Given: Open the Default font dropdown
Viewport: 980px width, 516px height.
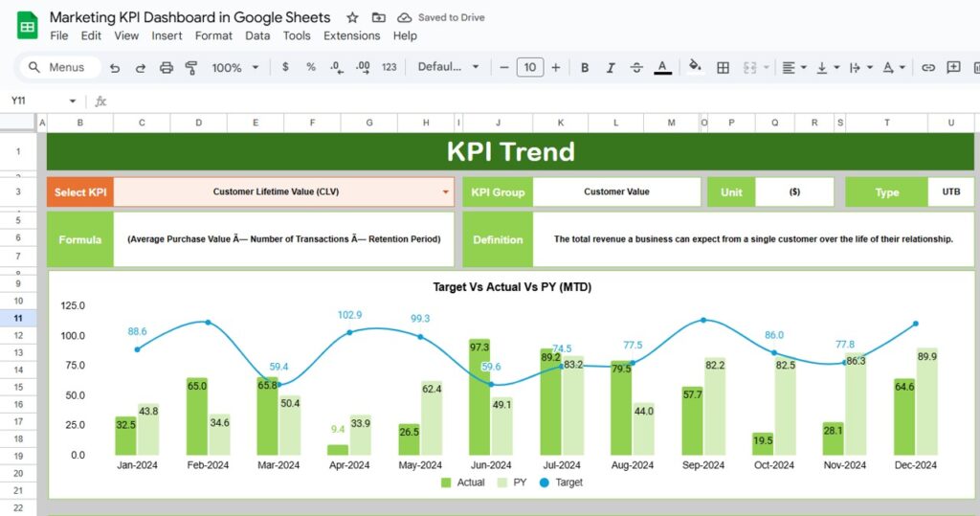Looking at the screenshot, I should [x=448, y=67].
